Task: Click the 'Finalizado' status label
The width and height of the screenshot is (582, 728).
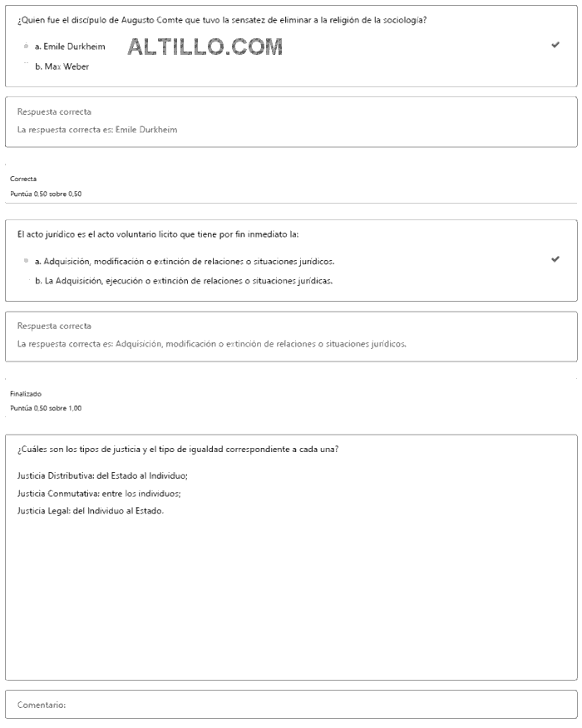Action: [26, 393]
